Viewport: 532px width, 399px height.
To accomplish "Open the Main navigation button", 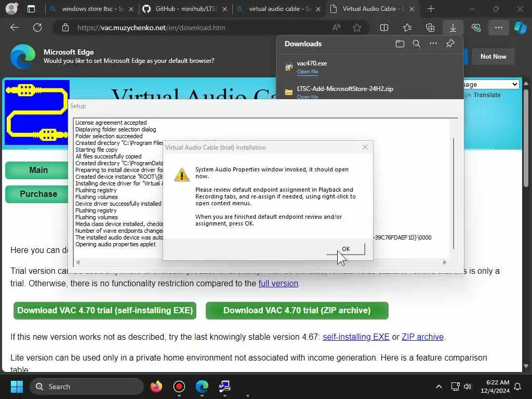I will pyautogui.click(x=38, y=170).
